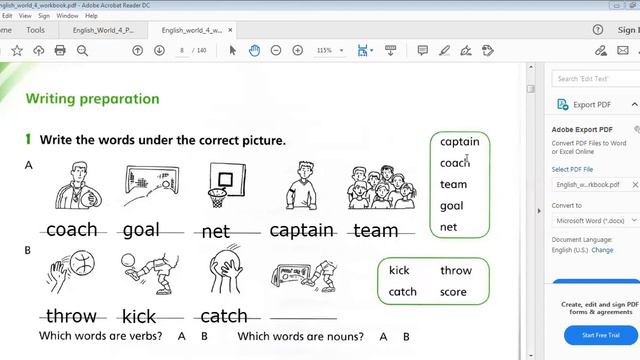Open the View menu

click(25, 16)
